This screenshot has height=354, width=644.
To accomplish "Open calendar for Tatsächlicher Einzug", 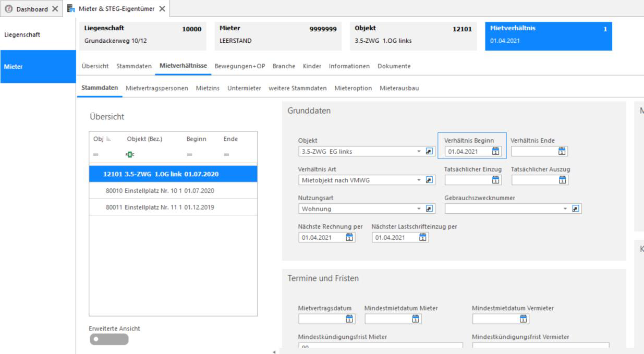I will pyautogui.click(x=496, y=180).
